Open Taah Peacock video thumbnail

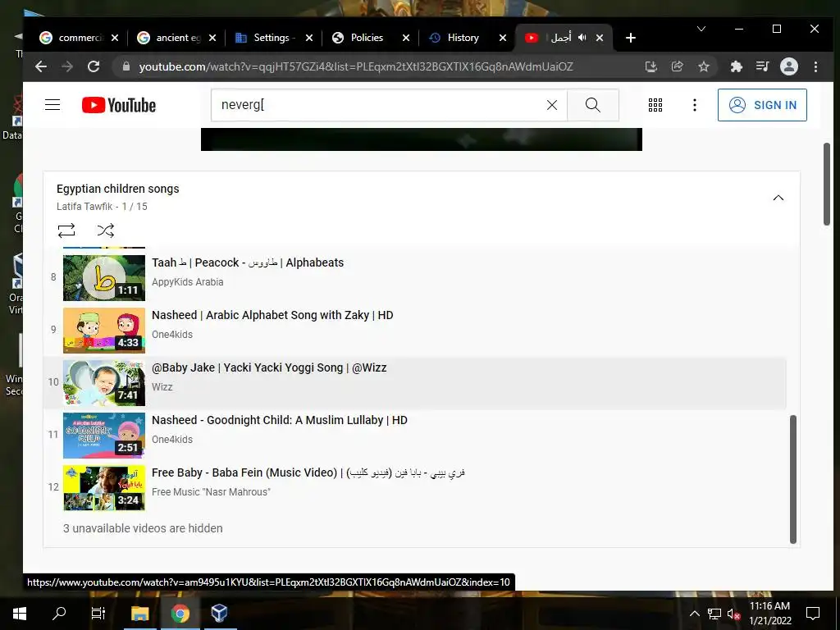(104, 277)
